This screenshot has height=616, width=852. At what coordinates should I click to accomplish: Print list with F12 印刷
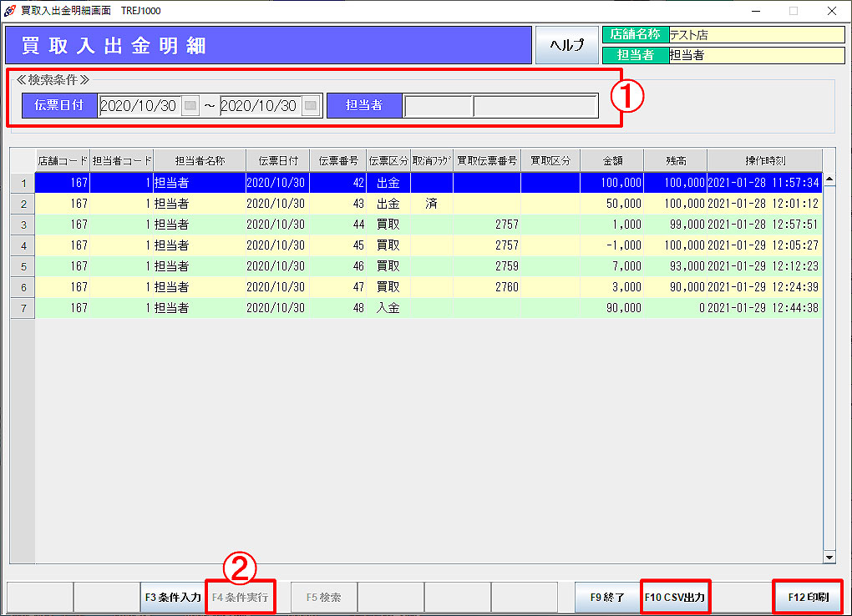808,598
